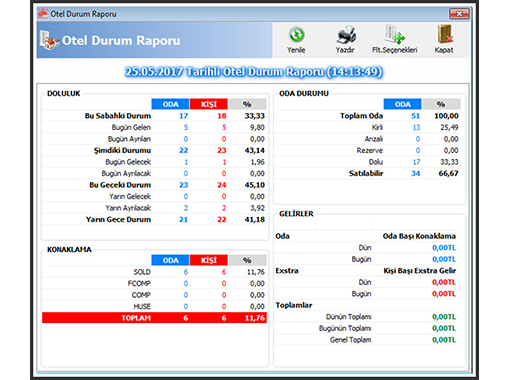The width and height of the screenshot is (510, 380).
Task: Click the Toplam Oda value 51
Action: pyautogui.click(x=415, y=116)
